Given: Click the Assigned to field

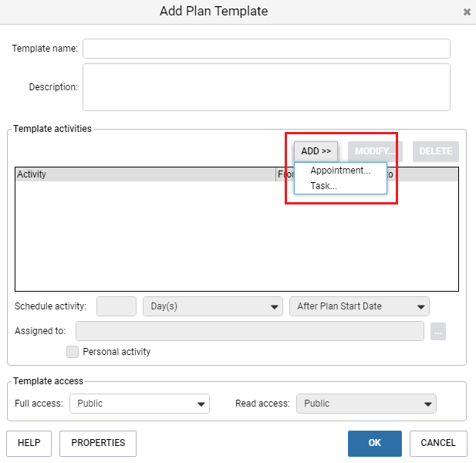Looking at the screenshot, I should pos(250,331).
